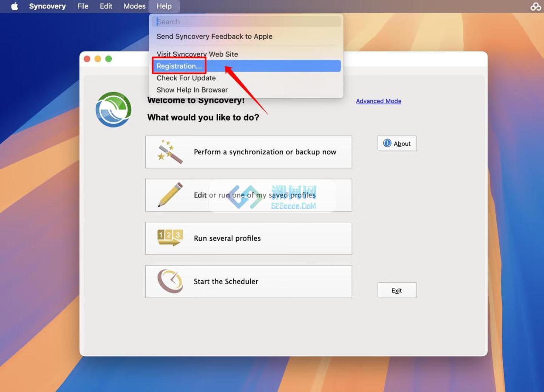
Task: Open the Edit menu
Action: [x=106, y=6]
